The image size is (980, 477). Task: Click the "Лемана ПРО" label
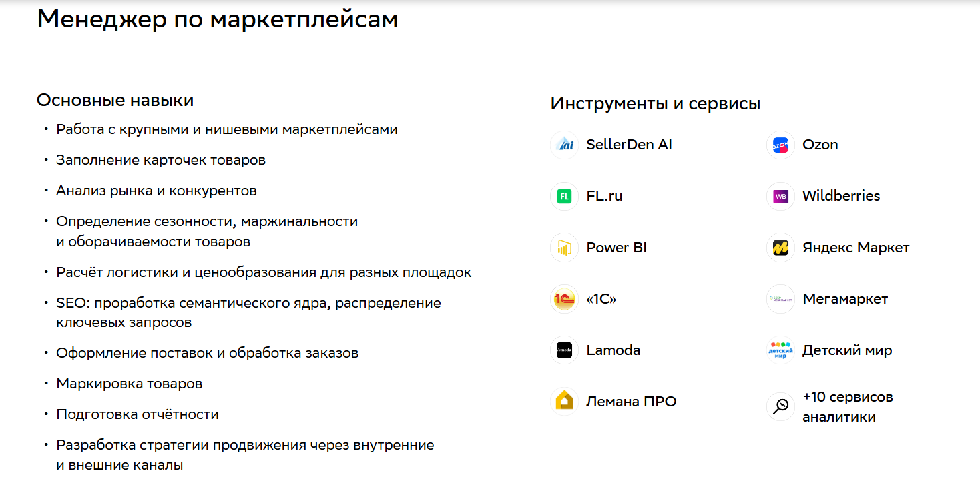point(632,402)
